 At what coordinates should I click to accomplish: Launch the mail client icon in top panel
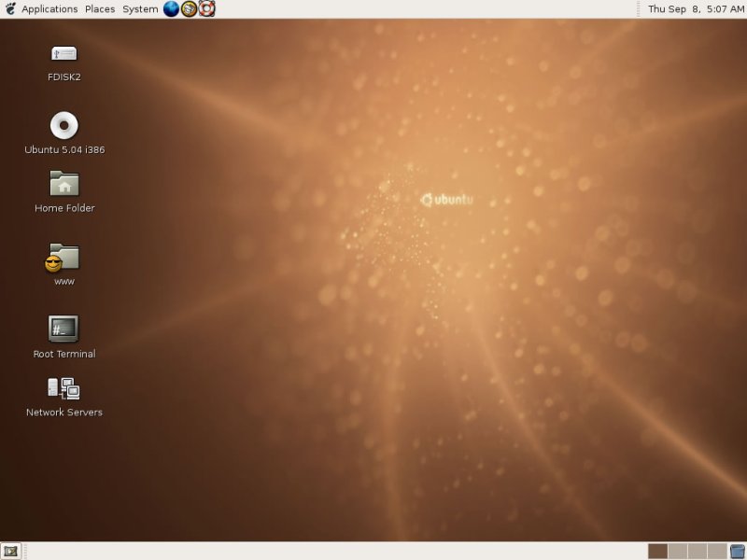(189, 9)
